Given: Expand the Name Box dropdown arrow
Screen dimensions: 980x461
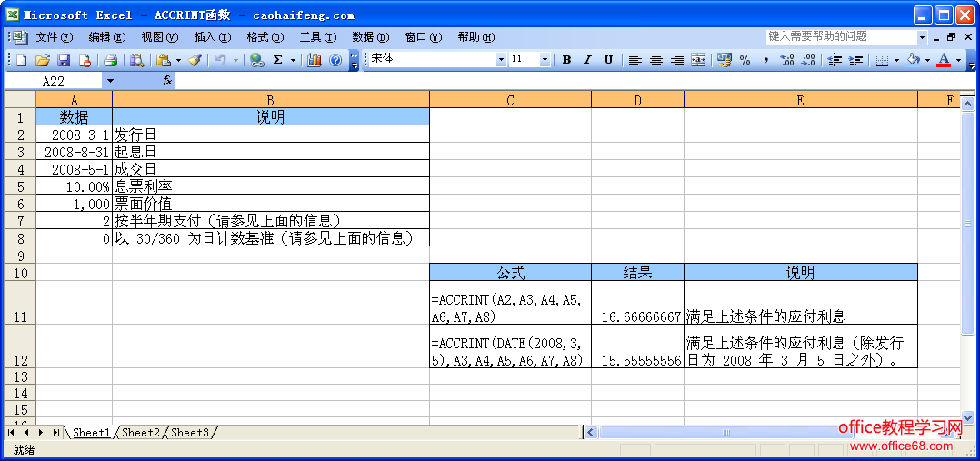Looking at the screenshot, I should (111, 81).
